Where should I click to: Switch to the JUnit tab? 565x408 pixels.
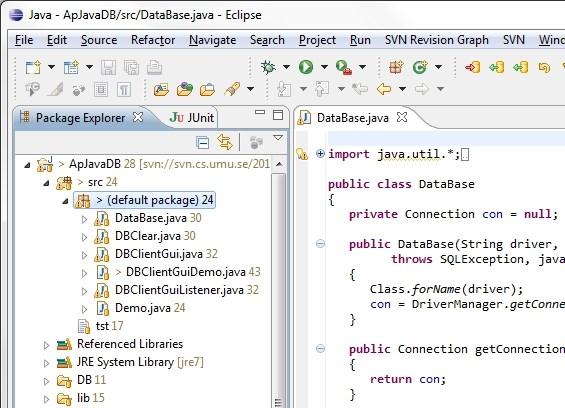[192, 117]
